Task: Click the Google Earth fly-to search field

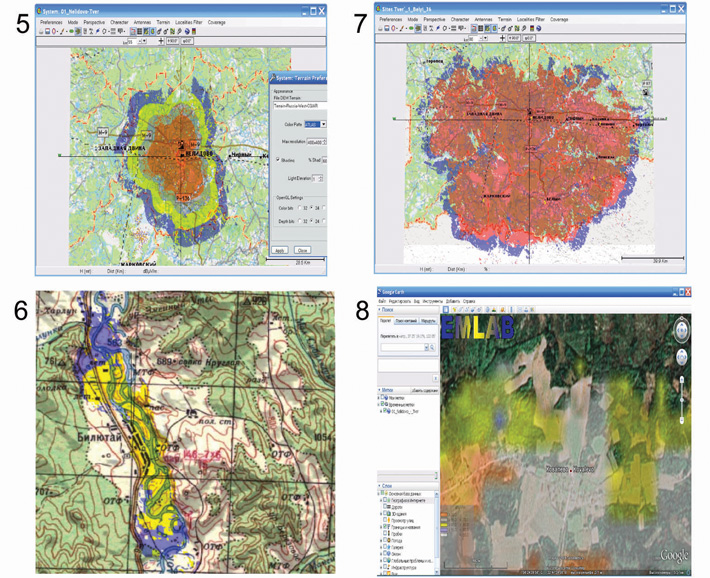Action: coord(403,347)
